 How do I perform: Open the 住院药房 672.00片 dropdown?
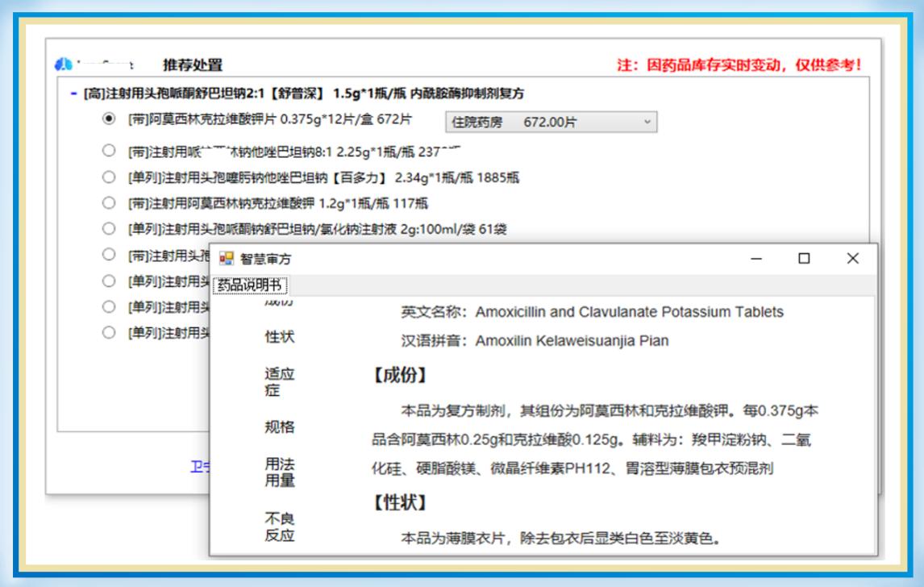click(551, 122)
